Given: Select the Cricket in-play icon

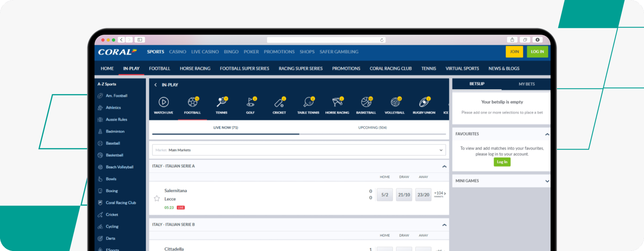Looking at the screenshot, I should 279,102.
